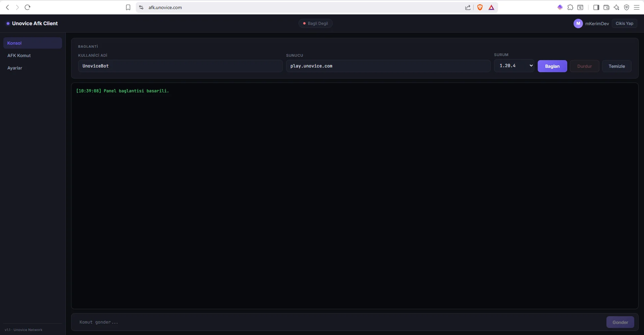Screen dimensions: 644x335
Task: Log out using the Cikis Yap button
Action: pyautogui.click(x=625, y=23)
